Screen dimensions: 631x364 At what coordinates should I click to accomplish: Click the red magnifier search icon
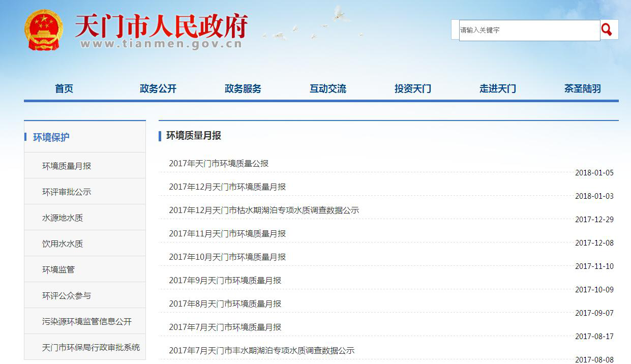(606, 29)
